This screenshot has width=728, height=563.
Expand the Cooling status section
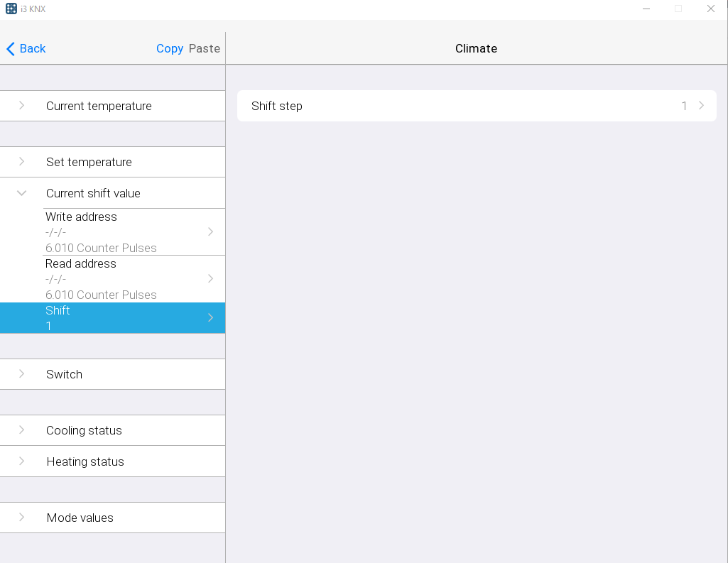(x=84, y=430)
